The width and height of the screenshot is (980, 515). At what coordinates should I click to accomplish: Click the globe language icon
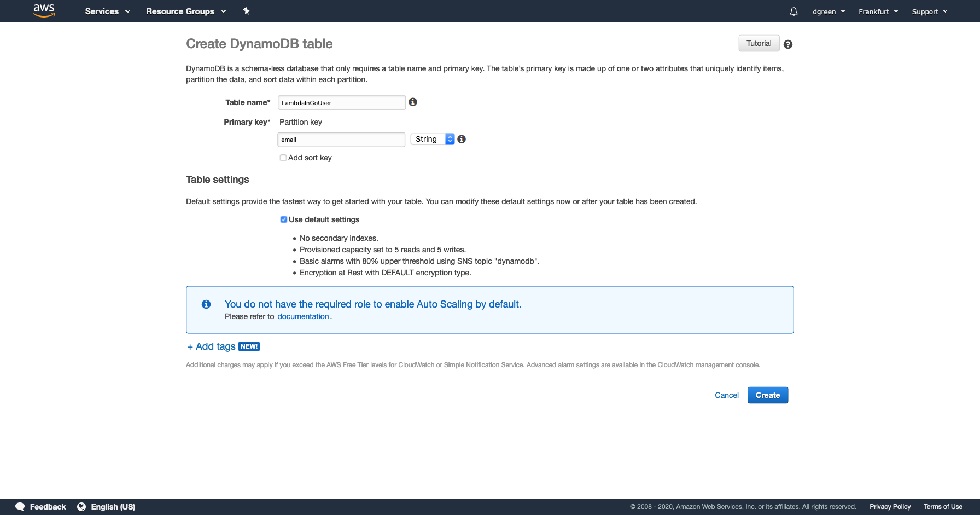[x=81, y=507]
